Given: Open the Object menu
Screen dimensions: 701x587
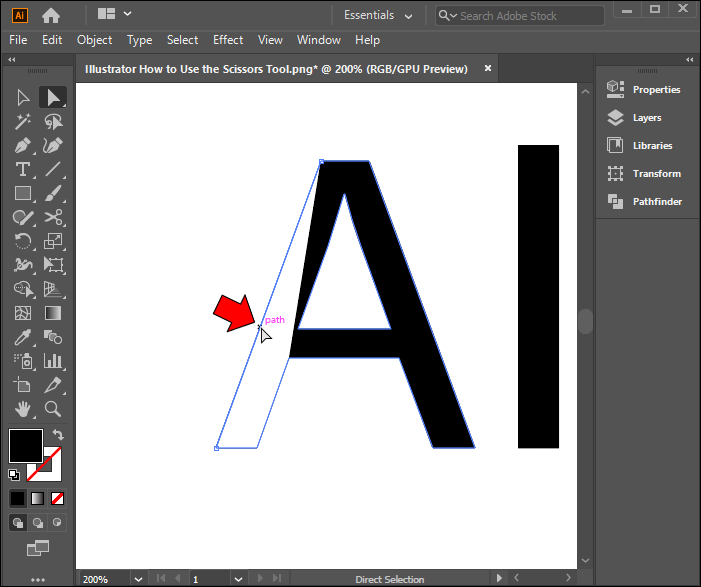Looking at the screenshot, I should tap(94, 40).
